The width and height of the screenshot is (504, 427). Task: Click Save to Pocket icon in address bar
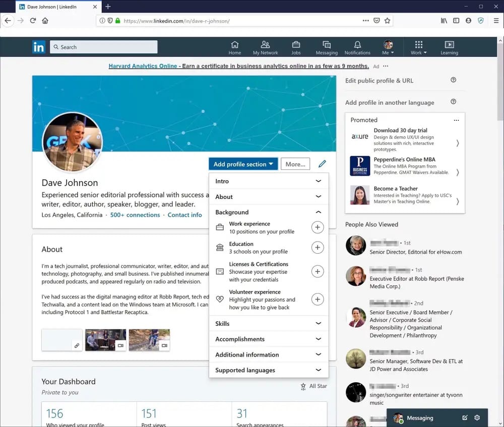click(376, 21)
